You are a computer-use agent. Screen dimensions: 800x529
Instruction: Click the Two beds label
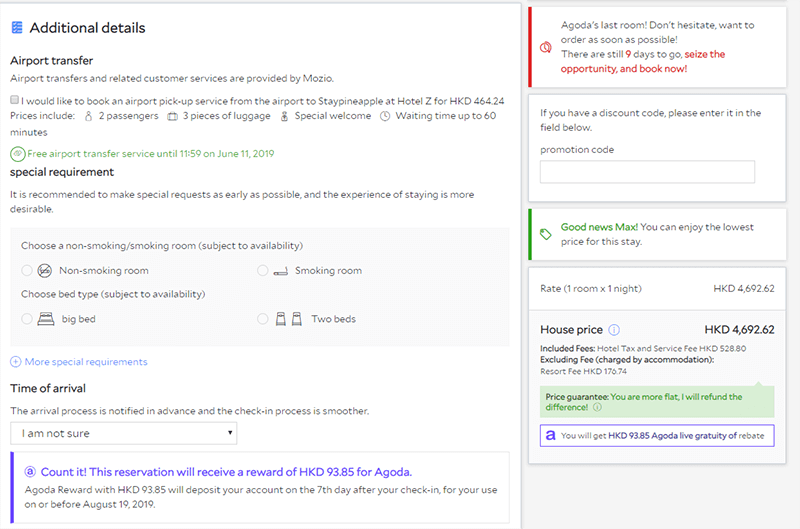[x=334, y=319]
